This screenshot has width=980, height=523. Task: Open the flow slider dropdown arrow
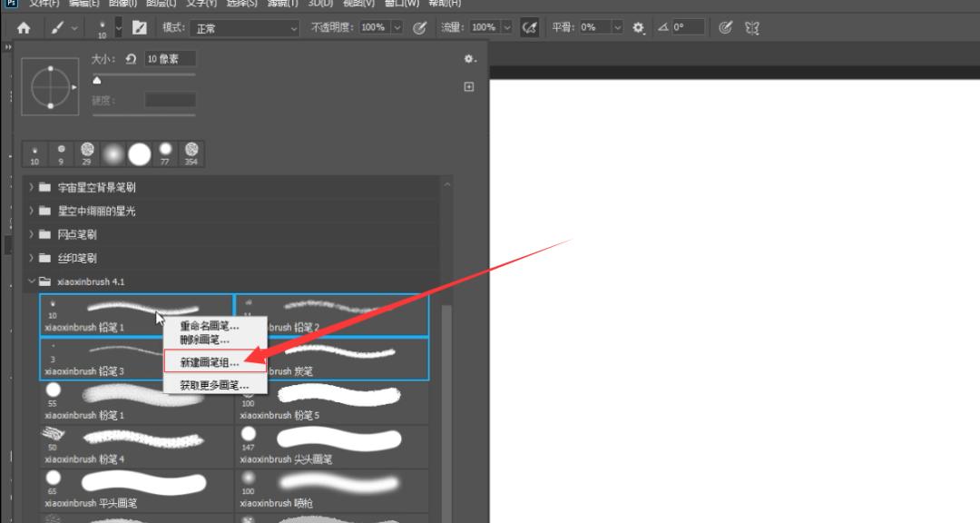click(x=507, y=27)
